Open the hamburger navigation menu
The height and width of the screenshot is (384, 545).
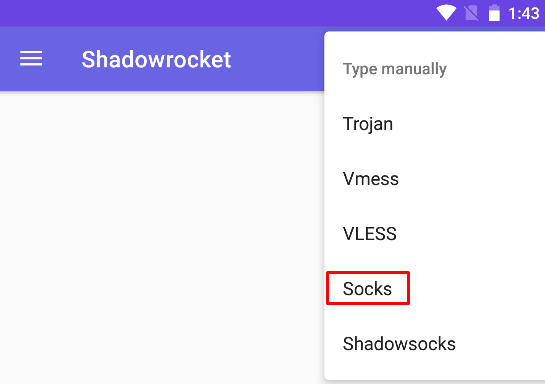31,58
